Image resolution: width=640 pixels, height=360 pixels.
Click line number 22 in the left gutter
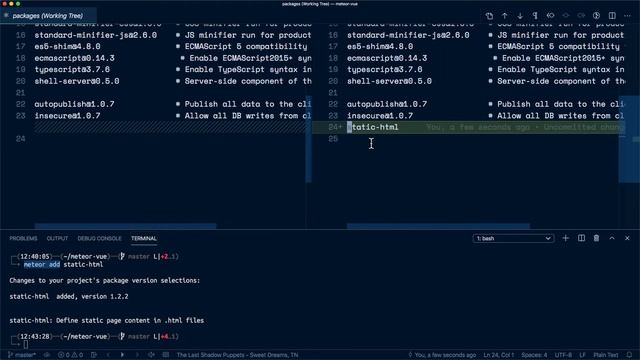pyautogui.click(x=20, y=104)
